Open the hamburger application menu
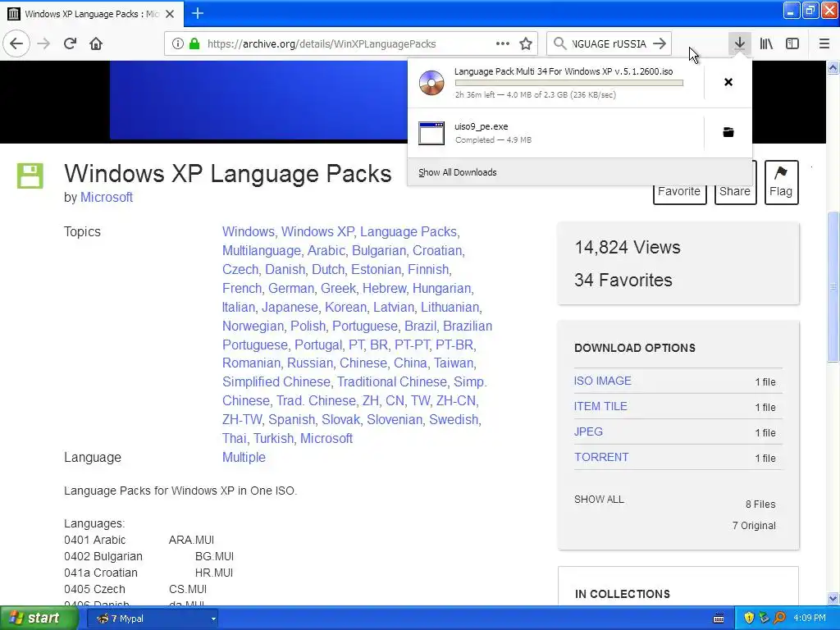 pos(824,43)
